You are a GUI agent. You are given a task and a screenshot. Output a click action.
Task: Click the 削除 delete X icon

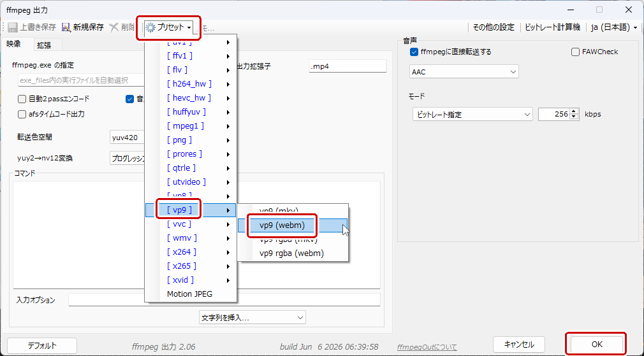(x=113, y=27)
